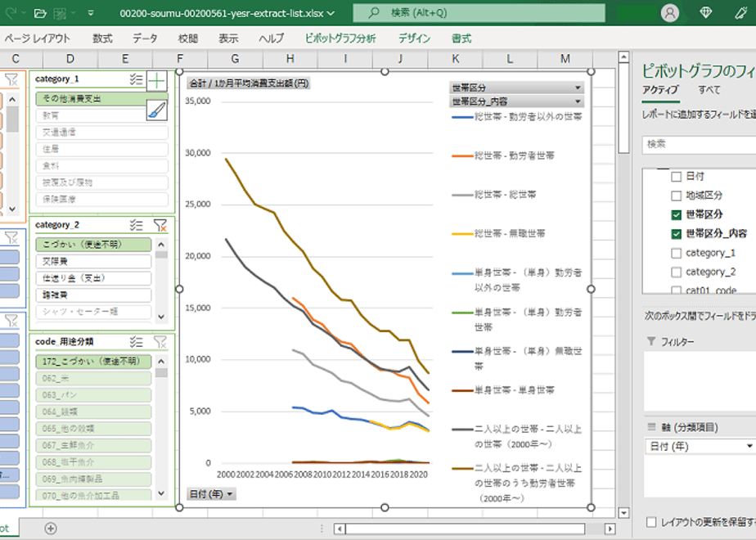Click code_用途分類 slicer scroll-down arrow
The image size is (756, 540).
[x=161, y=493]
